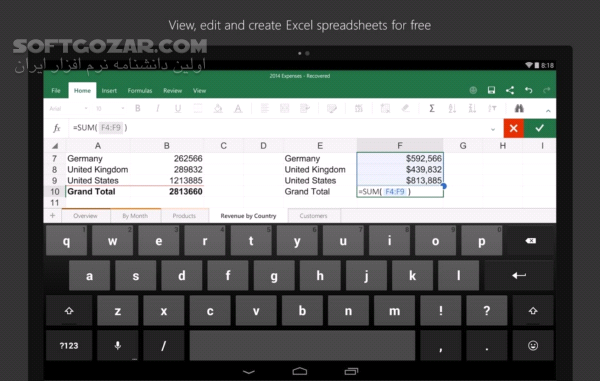
Task: Select the font color A icon
Action: 238,109
